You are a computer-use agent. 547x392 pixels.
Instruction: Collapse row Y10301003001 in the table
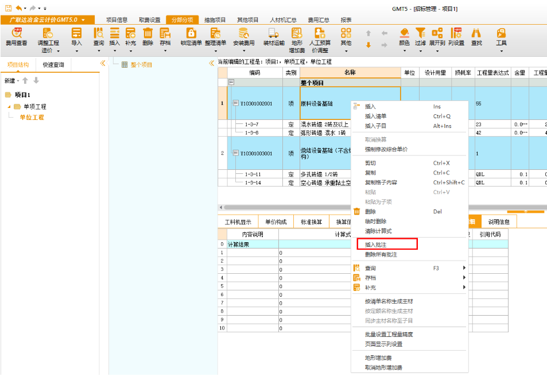point(235,154)
